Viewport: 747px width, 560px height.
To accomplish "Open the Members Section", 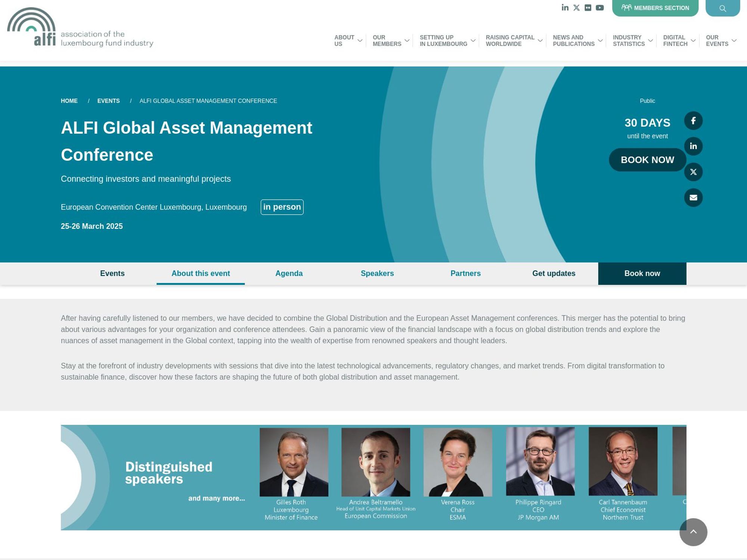I will click(x=655, y=8).
